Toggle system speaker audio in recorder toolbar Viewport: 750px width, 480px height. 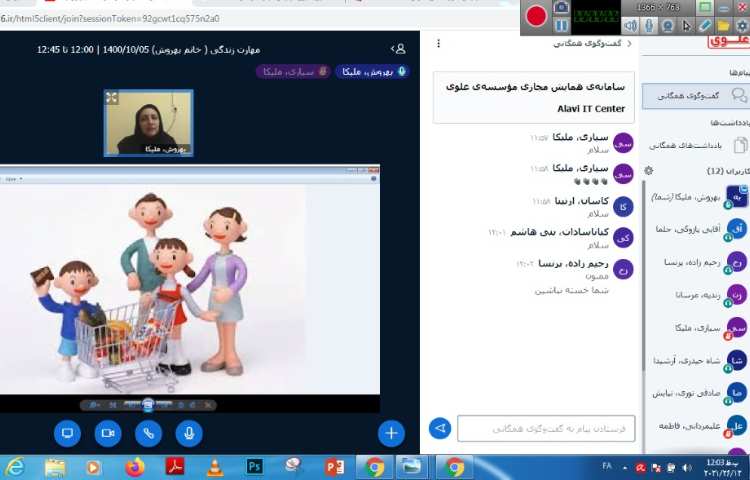(x=631, y=25)
